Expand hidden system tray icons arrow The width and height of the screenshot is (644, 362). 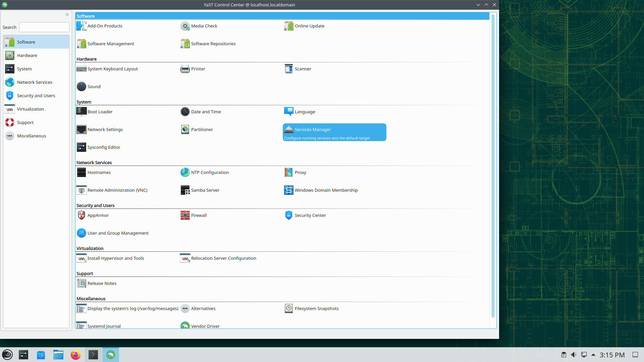point(593,355)
